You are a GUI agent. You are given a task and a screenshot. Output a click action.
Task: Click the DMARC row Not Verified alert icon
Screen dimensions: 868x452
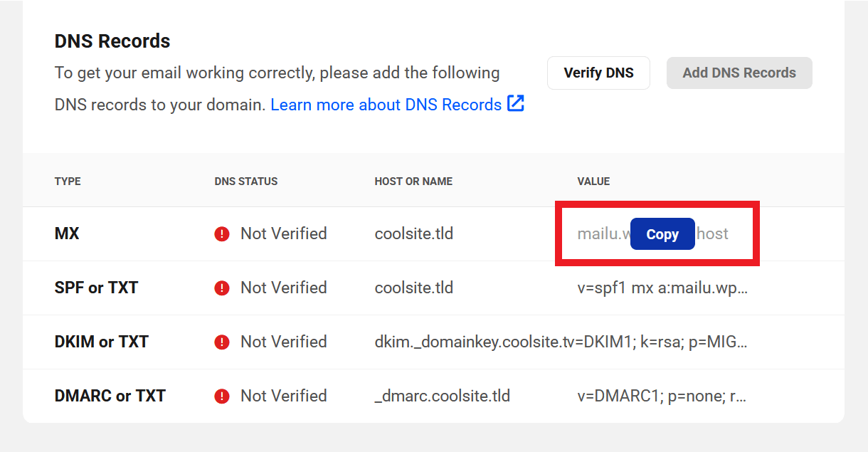pyautogui.click(x=222, y=396)
